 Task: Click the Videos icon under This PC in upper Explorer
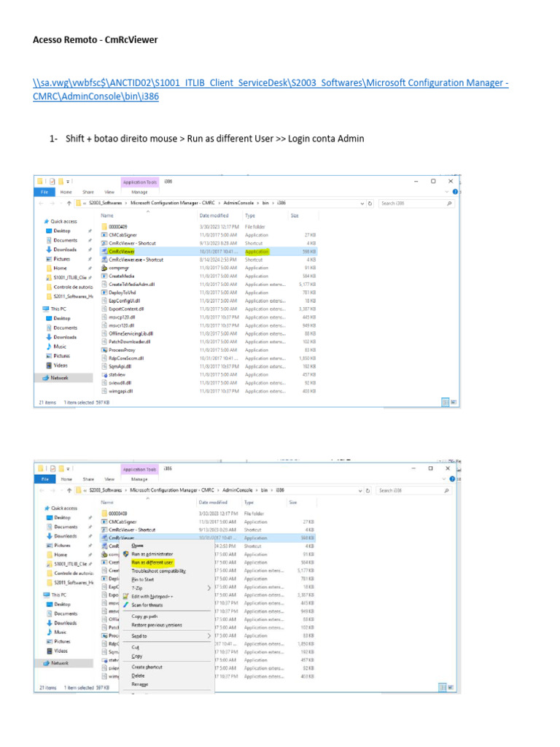(49, 365)
